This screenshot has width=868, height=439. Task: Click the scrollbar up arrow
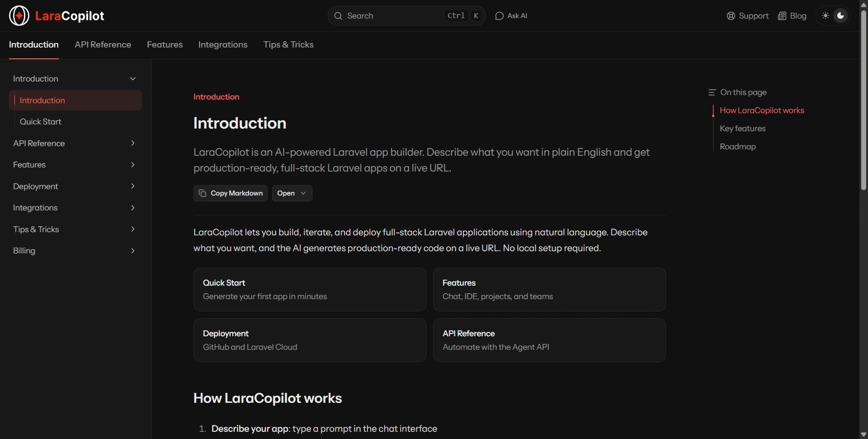click(863, 5)
